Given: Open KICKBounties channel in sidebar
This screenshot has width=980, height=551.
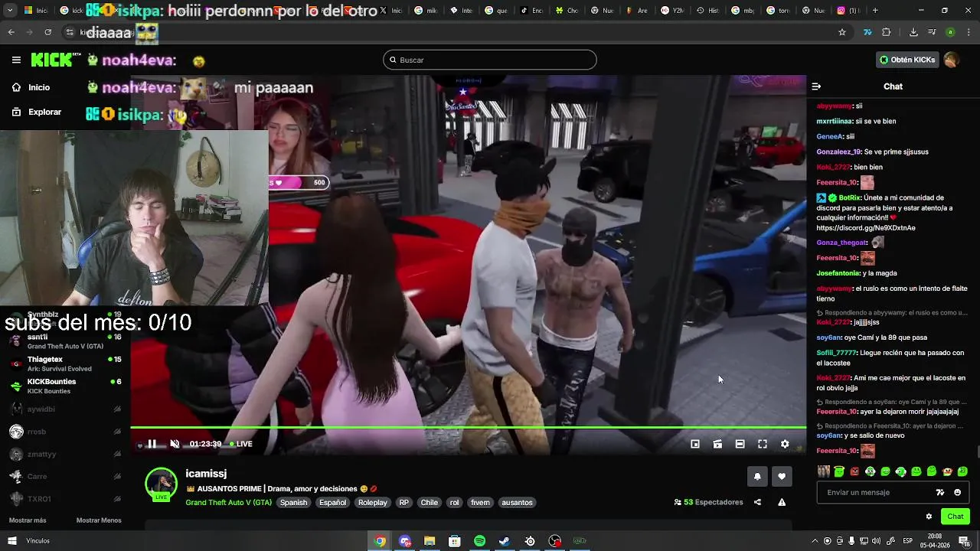Looking at the screenshot, I should coord(65,386).
